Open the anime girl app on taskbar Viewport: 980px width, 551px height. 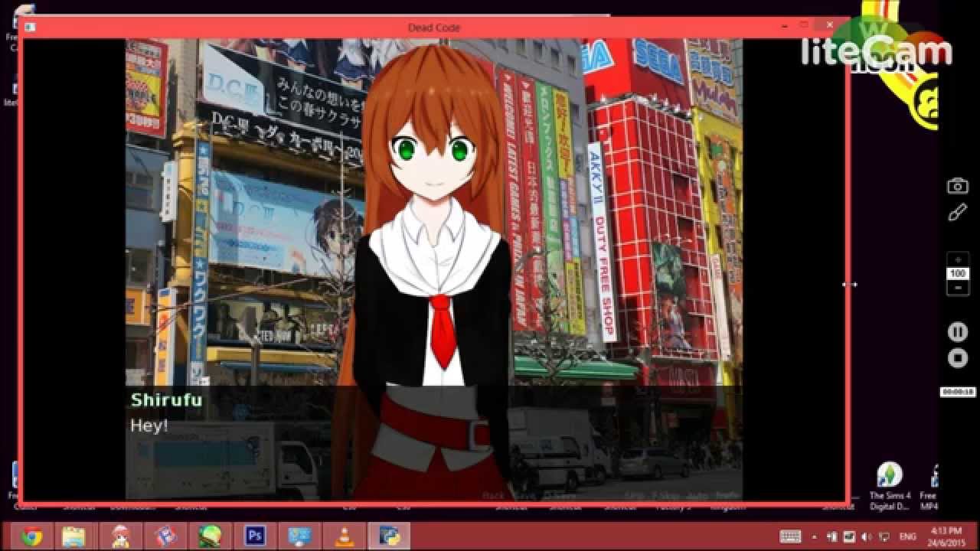coord(119,536)
